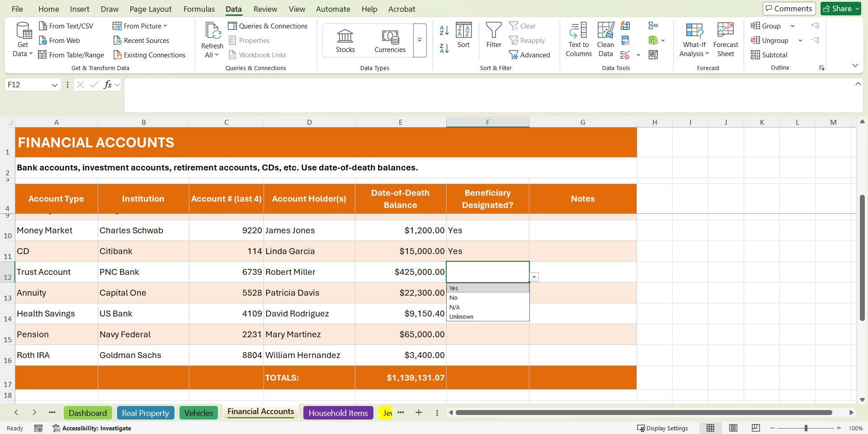The width and height of the screenshot is (868, 434).
Task: Toggle the Filter funnel
Action: click(494, 31)
